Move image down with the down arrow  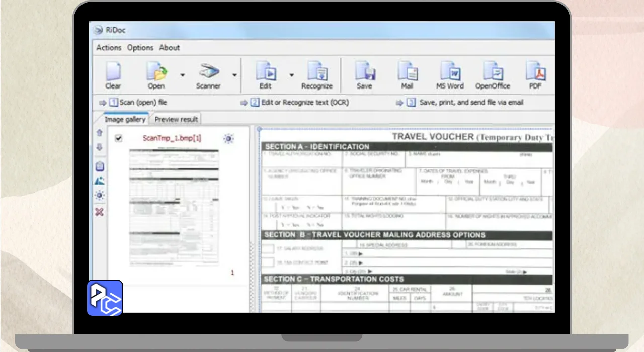click(x=99, y=147)
